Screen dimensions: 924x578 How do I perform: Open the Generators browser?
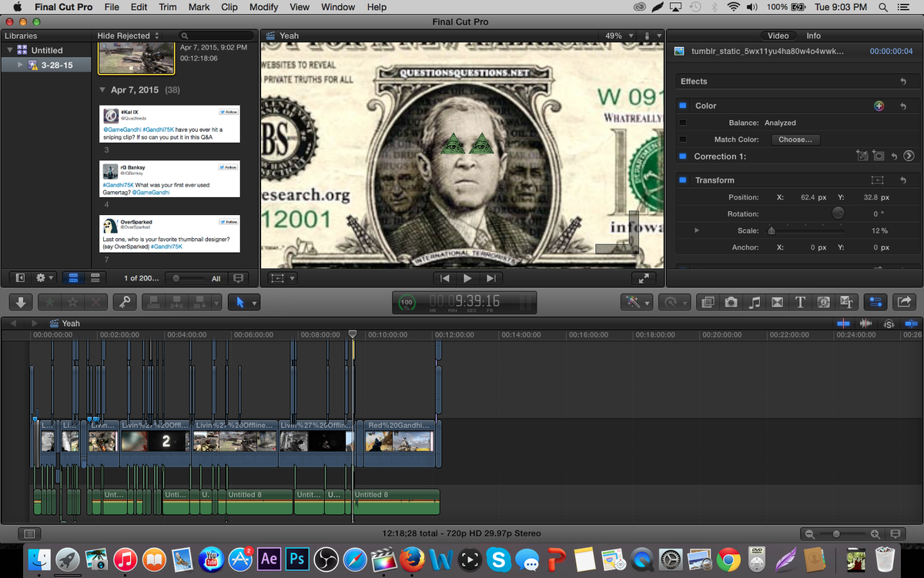coord(823,302)
